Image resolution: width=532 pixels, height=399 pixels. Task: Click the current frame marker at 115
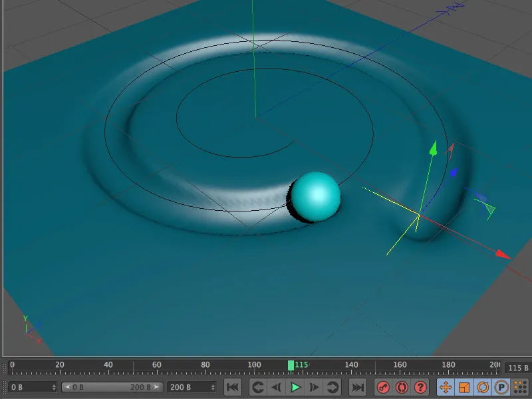pos(291,365)
